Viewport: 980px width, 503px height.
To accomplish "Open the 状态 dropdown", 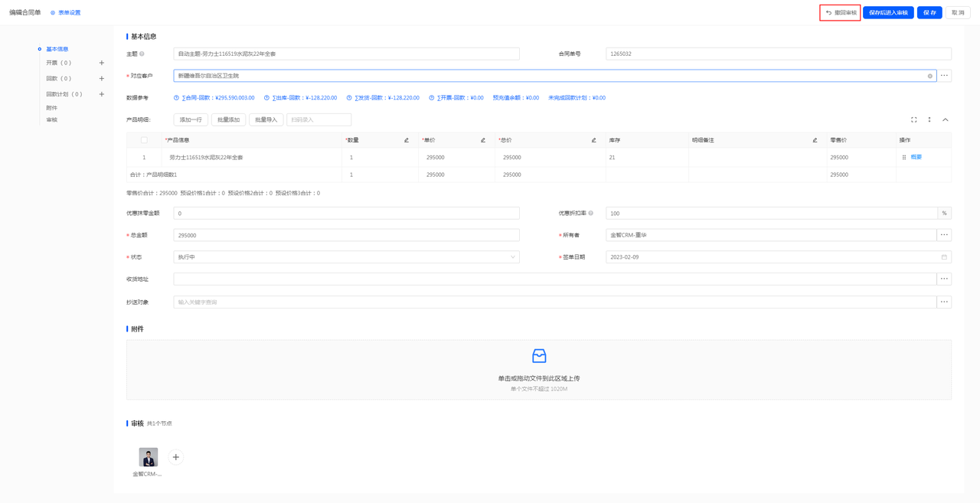I will click(346, 257).
